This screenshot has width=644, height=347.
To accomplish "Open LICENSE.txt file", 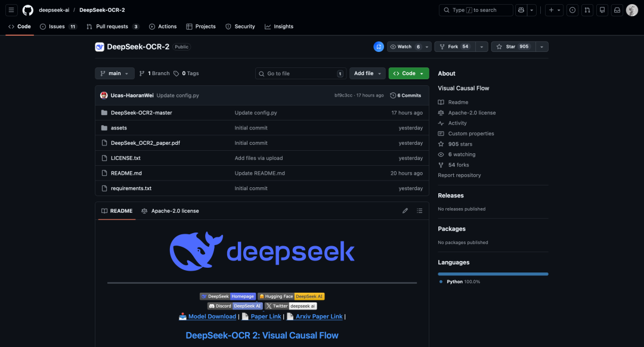I will (x=126, y=158).
